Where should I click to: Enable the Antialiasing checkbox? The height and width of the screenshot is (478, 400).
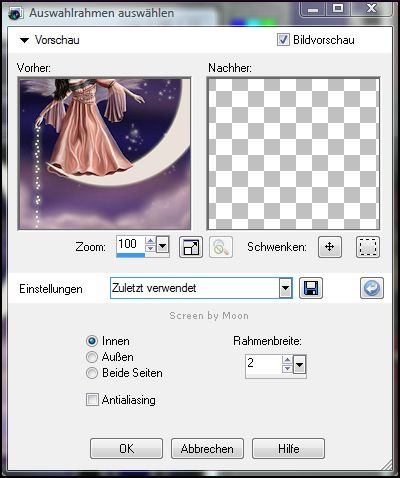point(92,399)
